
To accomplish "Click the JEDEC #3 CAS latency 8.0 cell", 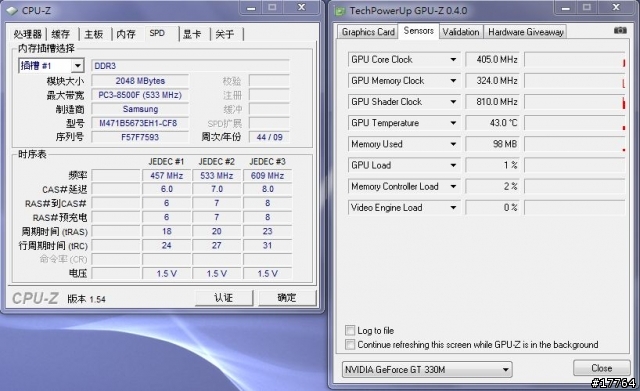I will pos(267,189).
